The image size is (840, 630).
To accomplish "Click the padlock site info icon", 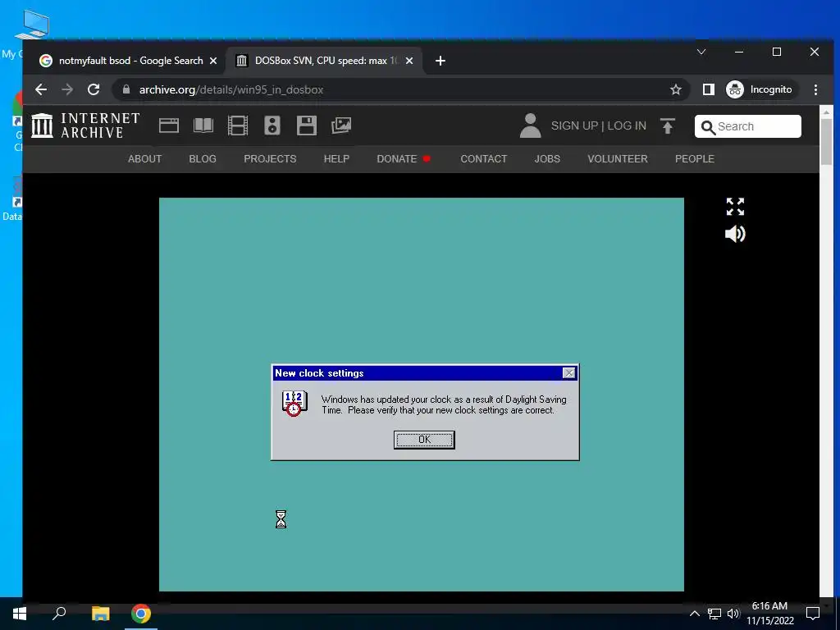I will pyautogui.click(x=126, y=89).
